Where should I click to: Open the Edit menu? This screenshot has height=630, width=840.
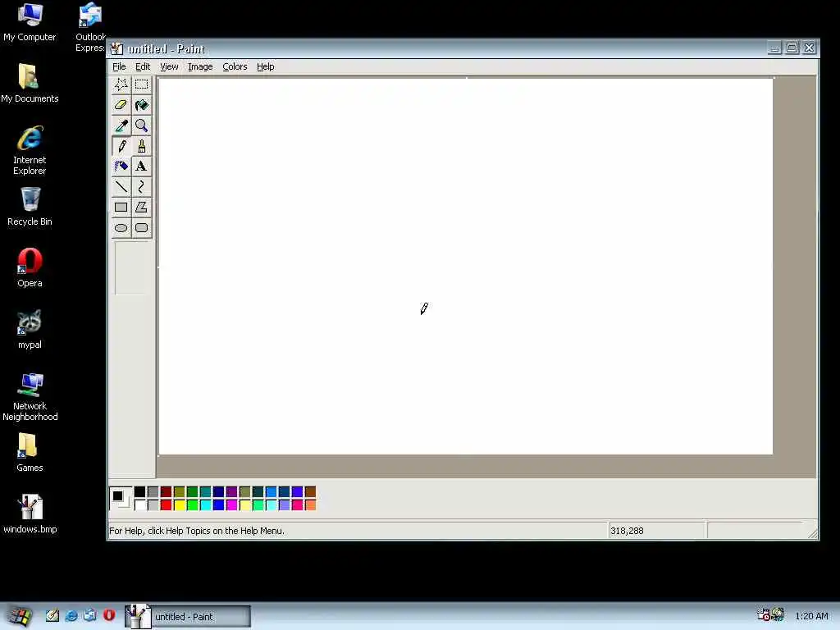coord(143,66)
